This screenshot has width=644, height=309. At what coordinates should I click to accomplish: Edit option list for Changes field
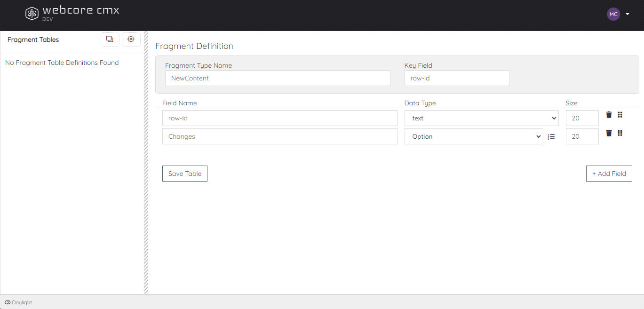pos(552,137)
